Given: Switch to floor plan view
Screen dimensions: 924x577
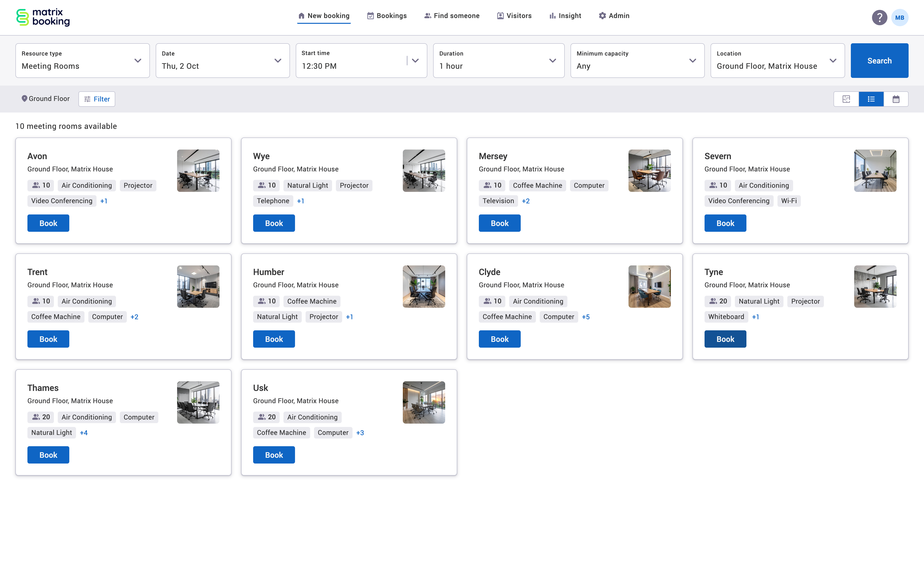Looking at the screenshot, I should point(846,99).
